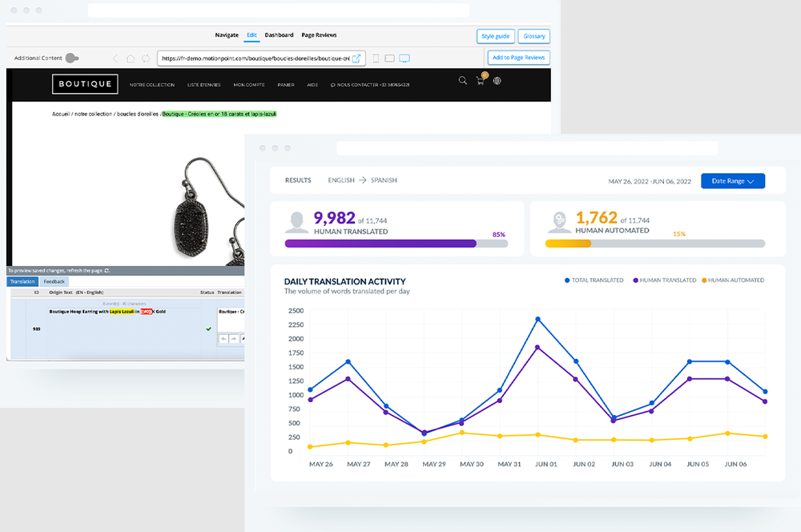801x532 pixels.
Task: Click the Origin Text column header
Action: coord(76,292)
